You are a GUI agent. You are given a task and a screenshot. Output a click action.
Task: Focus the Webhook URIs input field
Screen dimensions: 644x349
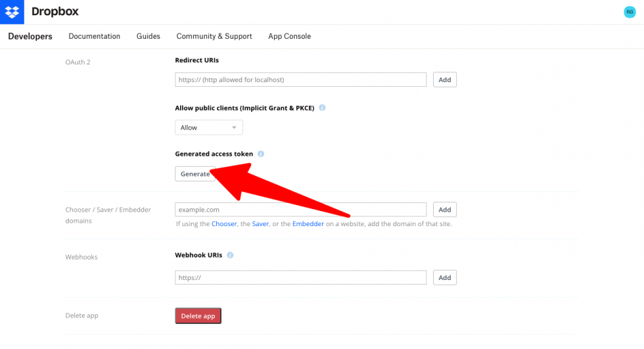[300, 277]
